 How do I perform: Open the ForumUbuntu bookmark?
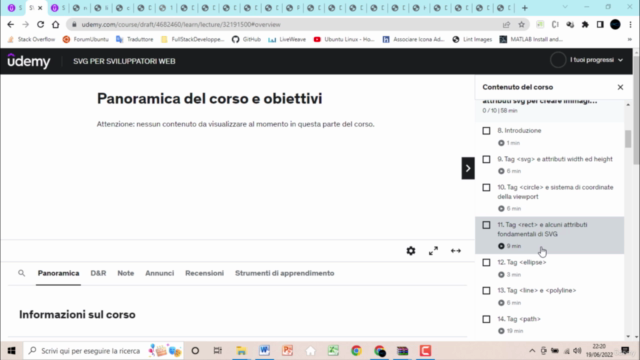tap(86, 39)
